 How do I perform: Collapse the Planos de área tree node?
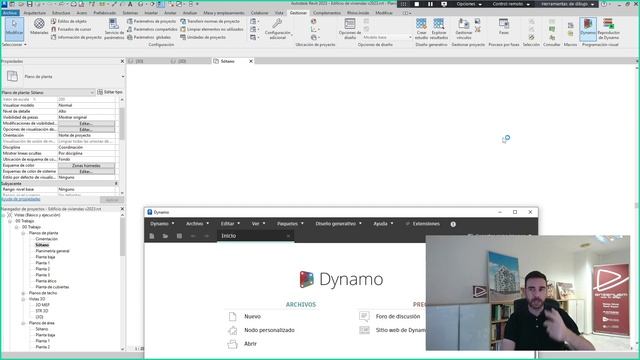coord(23,323)
